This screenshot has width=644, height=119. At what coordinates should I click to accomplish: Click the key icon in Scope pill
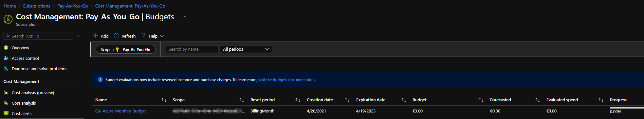(x=117, y=49)
